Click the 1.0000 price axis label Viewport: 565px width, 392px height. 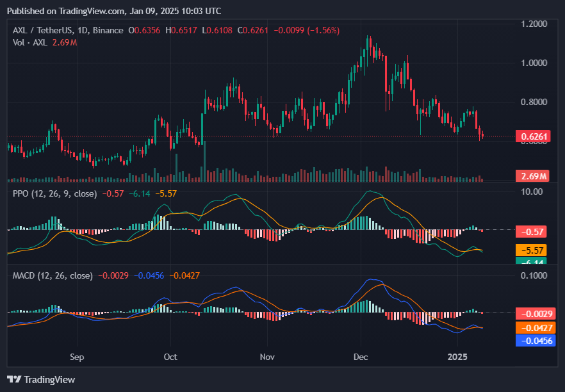534,63
